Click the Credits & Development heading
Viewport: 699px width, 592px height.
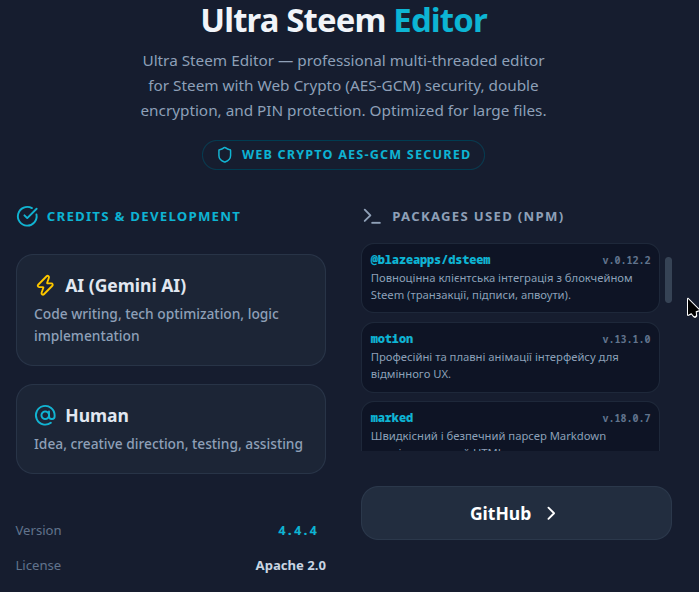(x=144, y=217)
